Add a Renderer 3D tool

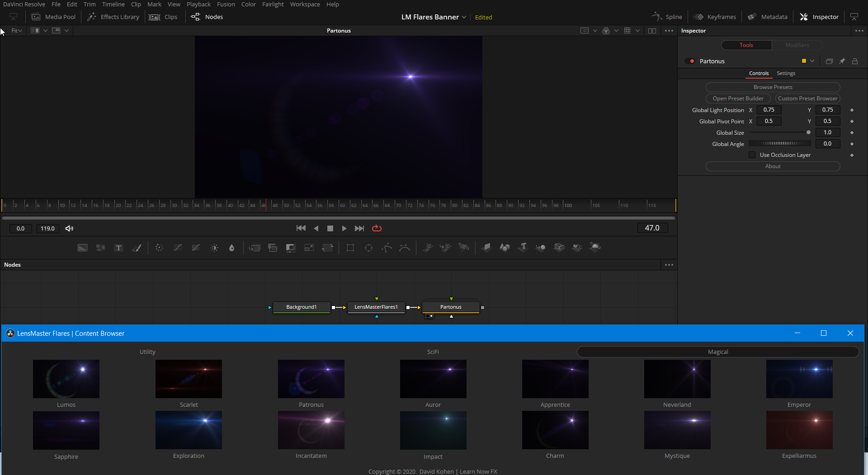[595, 247]
